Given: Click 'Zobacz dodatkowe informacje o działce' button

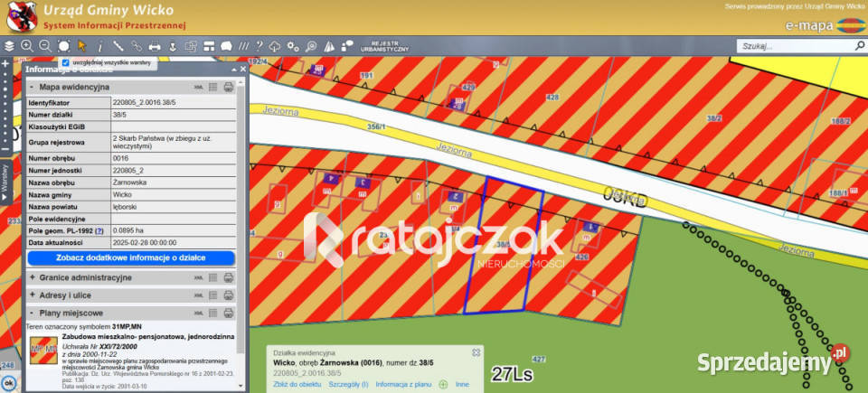Looking at the screenshot, I should (x=130, y=257).
